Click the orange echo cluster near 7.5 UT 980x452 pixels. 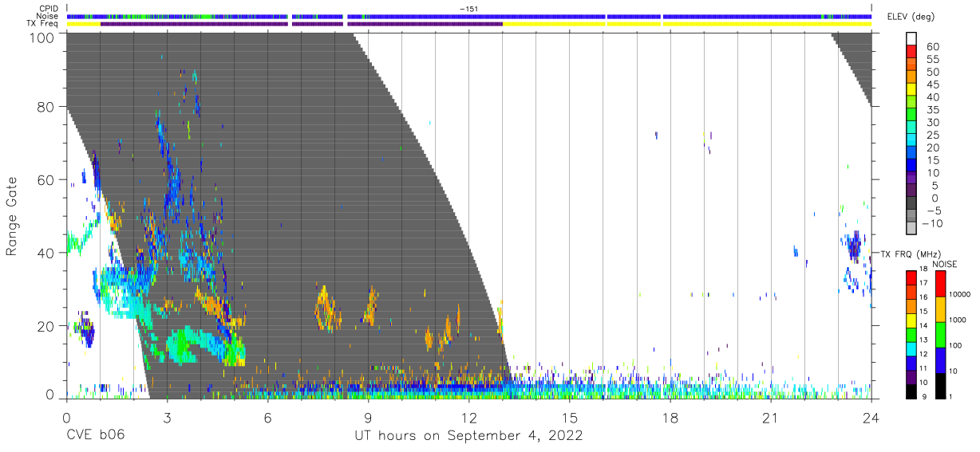[x=326, y=309]
